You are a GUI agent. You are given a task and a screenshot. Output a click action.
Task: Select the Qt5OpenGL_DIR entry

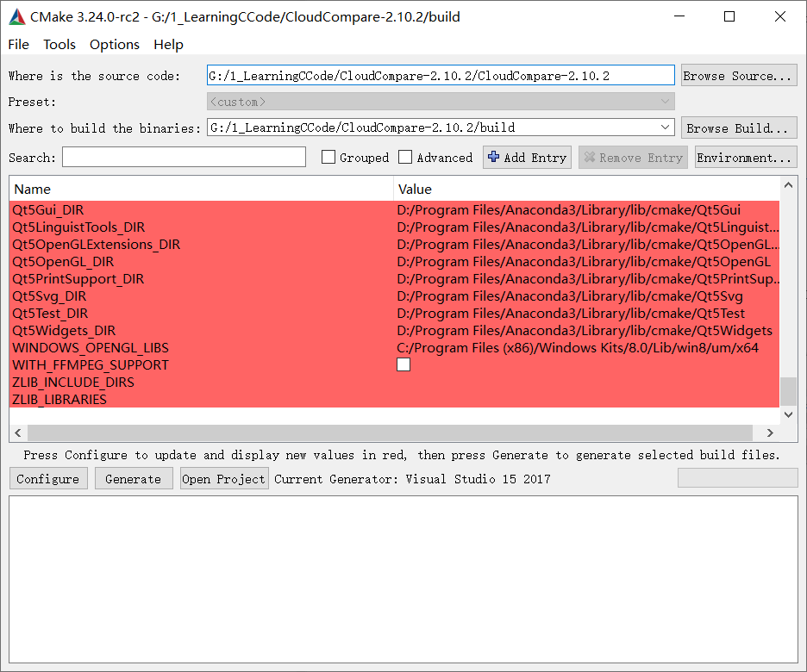tap(63, 262)
